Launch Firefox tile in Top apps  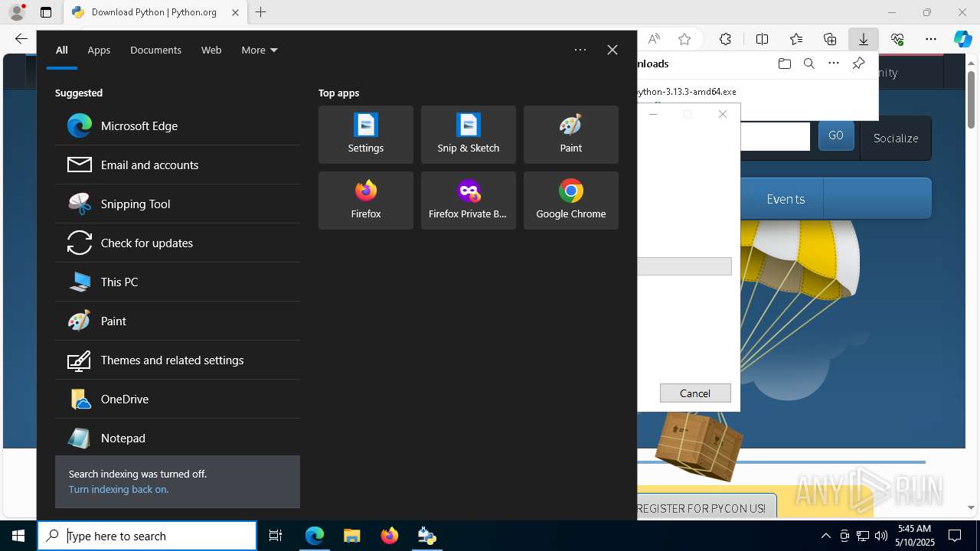(x=366, y=201)
